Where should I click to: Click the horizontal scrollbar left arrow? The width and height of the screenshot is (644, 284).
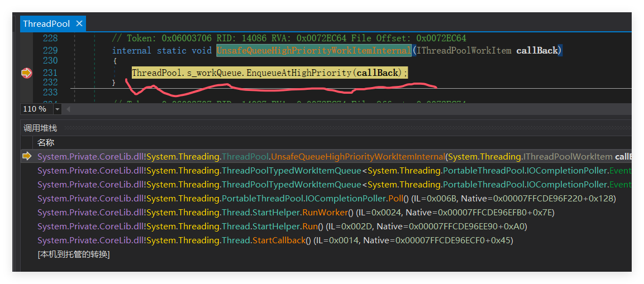click(x=68, y=109)
